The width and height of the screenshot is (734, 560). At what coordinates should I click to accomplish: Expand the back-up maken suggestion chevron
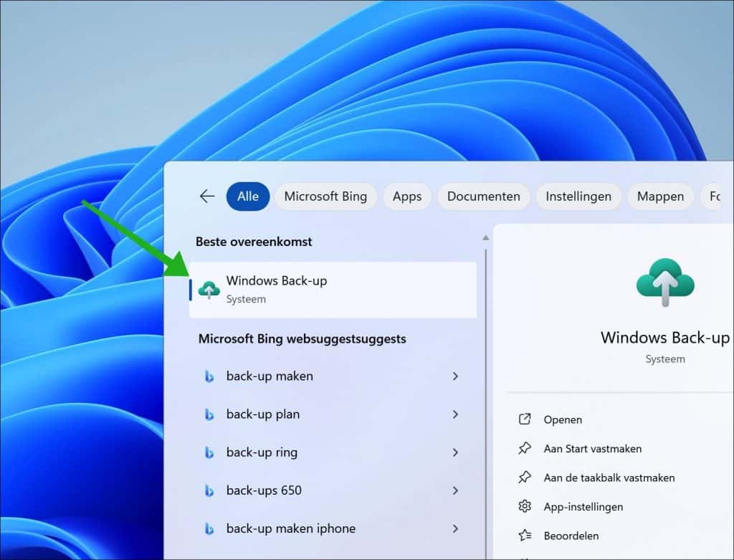pos(455,376)
